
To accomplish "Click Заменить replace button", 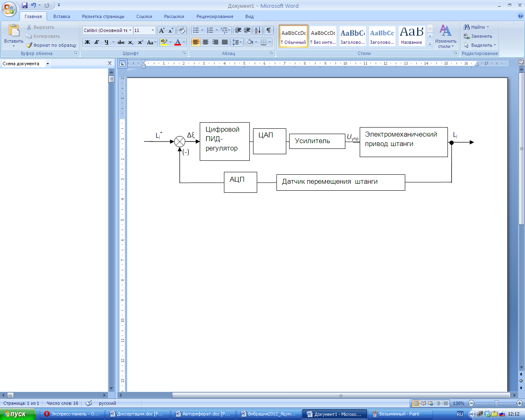I will click(478, 36).
